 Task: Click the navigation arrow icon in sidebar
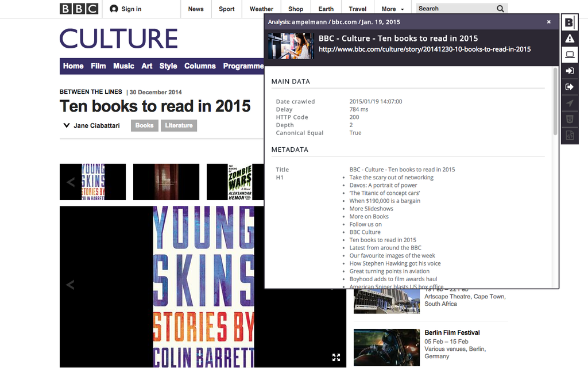(569, 103)
